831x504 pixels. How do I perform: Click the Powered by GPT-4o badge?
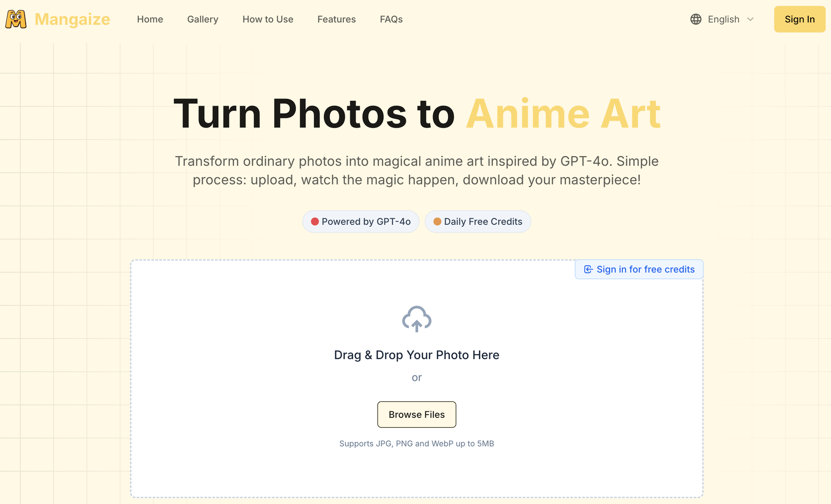(x=361, y=222)
